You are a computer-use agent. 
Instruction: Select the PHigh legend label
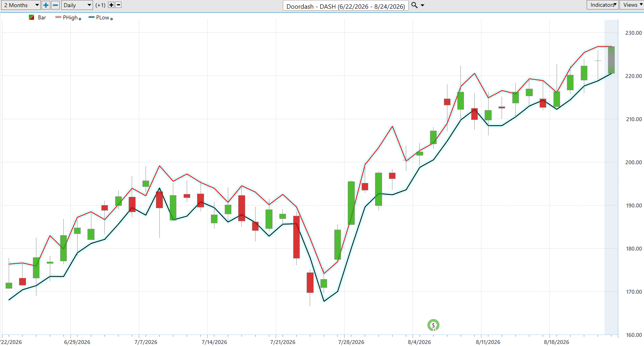[x=70, y=17]
